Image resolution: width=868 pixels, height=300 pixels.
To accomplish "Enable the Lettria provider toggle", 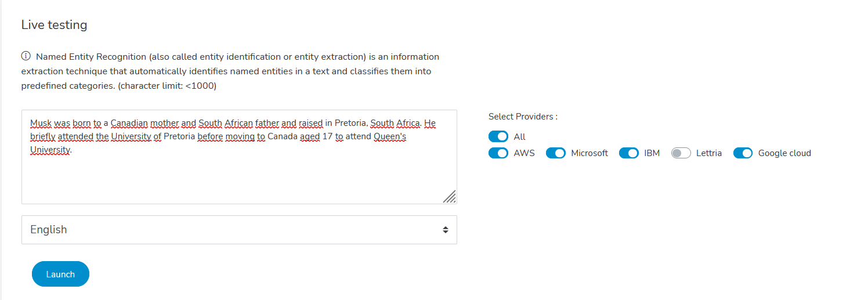I will 681,153.
